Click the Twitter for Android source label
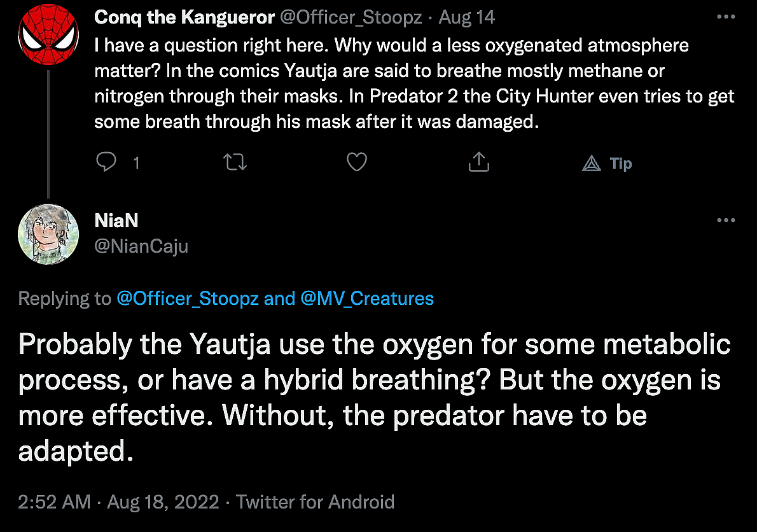 point(316,501)
